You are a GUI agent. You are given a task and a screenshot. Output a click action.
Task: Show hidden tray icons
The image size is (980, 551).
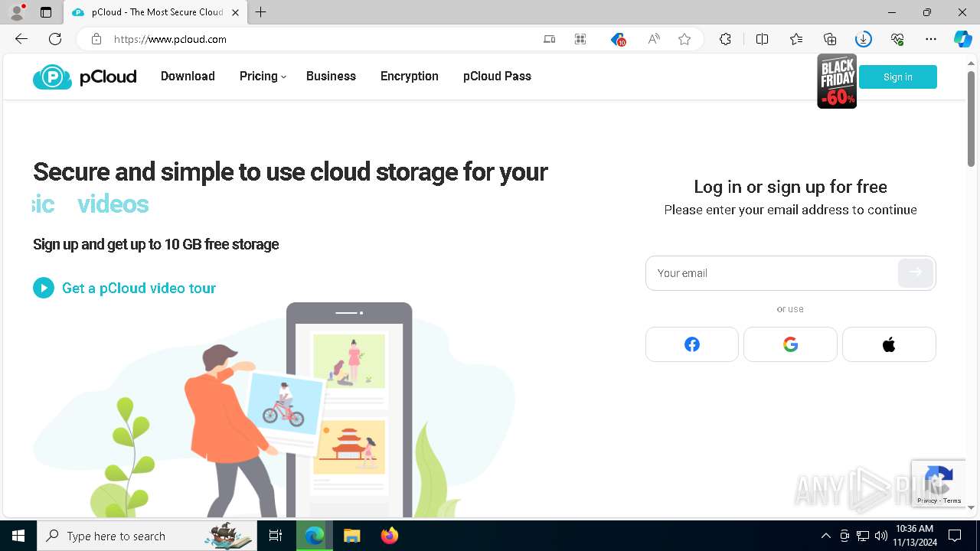click(825, 536)
